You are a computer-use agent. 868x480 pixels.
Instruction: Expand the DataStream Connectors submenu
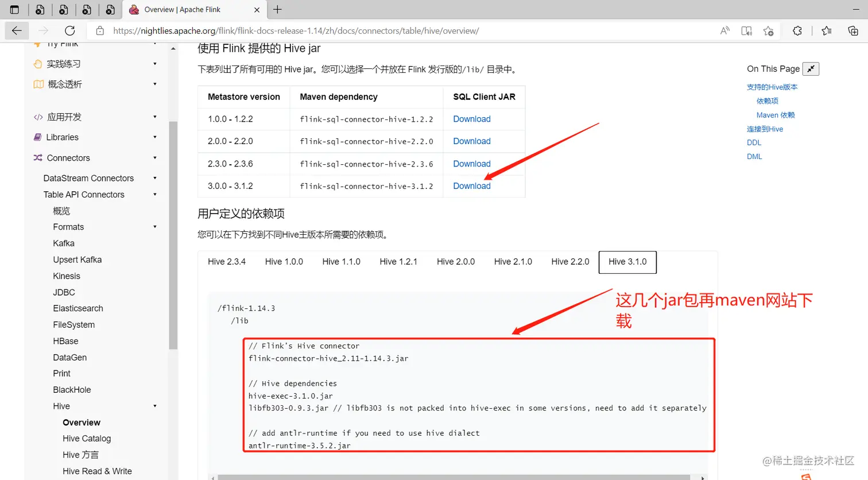[155, 178]
